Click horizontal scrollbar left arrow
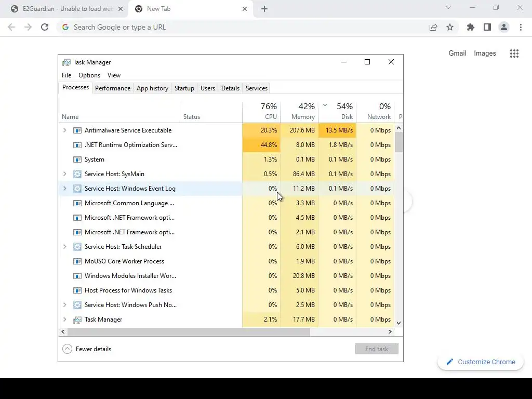This screenshot has width=532, height=399. tap(63, 332)
